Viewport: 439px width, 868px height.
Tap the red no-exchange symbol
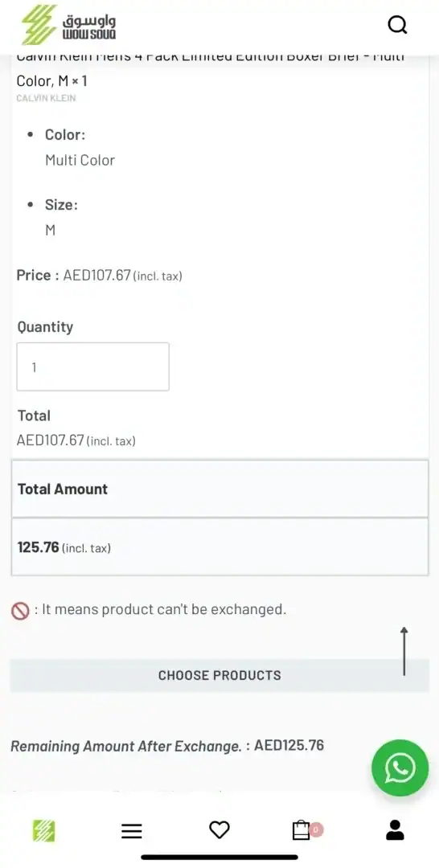(x=20, y=611)
